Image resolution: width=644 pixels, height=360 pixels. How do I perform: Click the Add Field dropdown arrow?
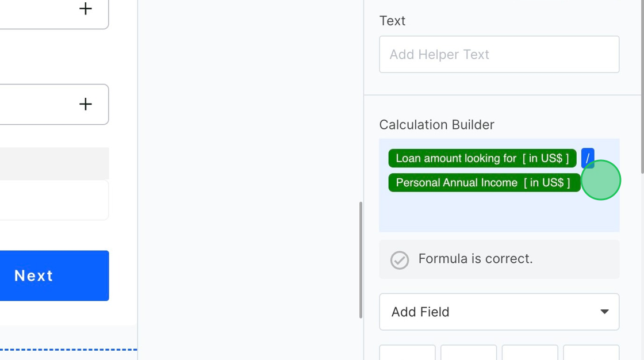[604, 312]
